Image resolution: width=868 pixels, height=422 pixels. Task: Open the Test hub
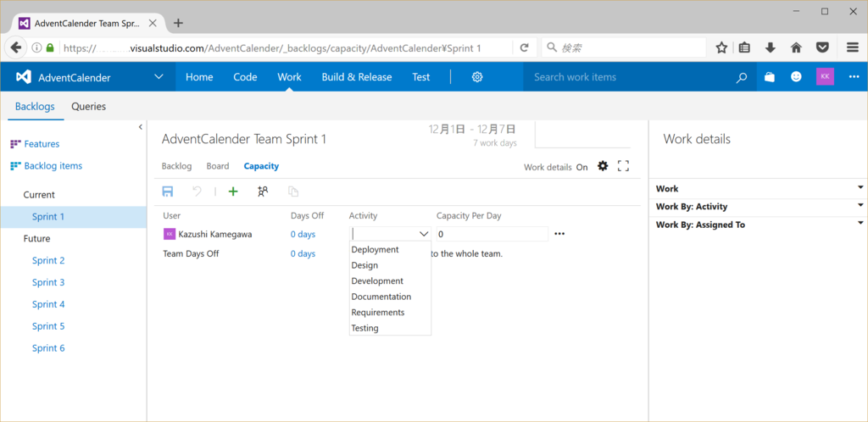point(420,77)
